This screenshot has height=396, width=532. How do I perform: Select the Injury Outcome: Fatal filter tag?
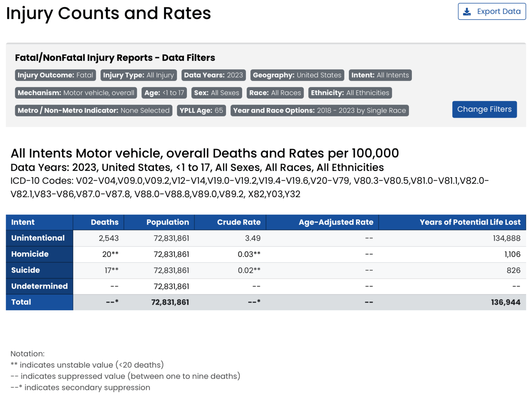click(55, 75)
